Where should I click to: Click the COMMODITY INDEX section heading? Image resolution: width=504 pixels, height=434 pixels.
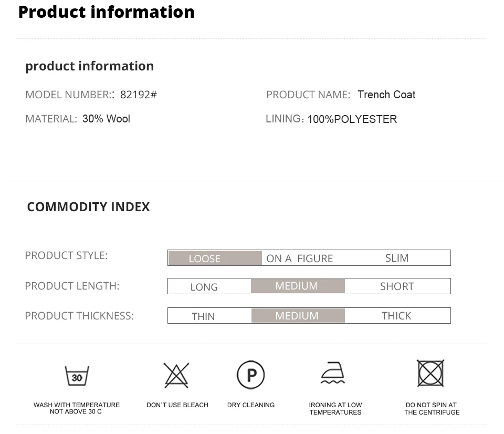(x=88, y=207)
